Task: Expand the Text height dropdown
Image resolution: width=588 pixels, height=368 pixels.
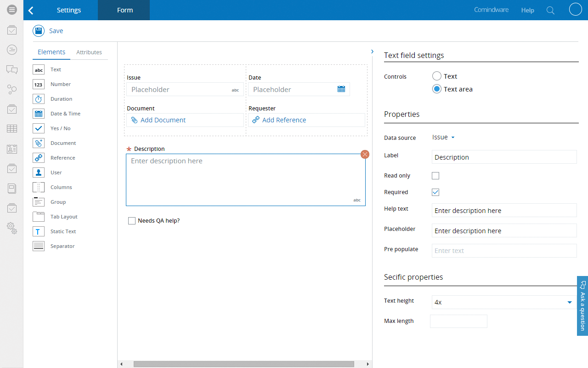Action: (569, 302)
